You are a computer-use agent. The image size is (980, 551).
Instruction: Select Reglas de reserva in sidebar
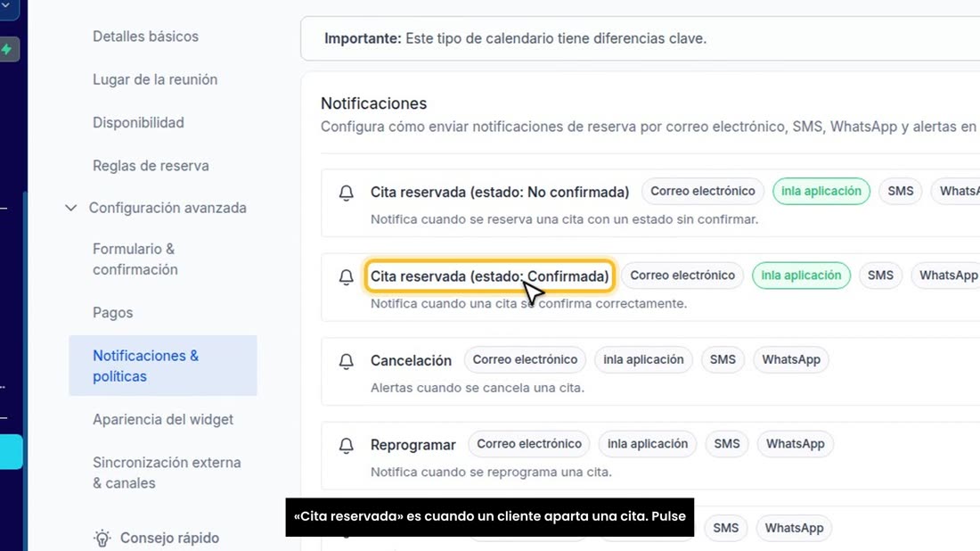pyautogui.click(x=151, y=166)
